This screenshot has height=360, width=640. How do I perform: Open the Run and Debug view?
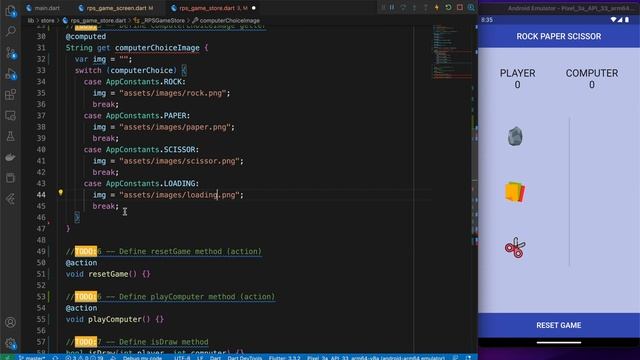(11, 74)
